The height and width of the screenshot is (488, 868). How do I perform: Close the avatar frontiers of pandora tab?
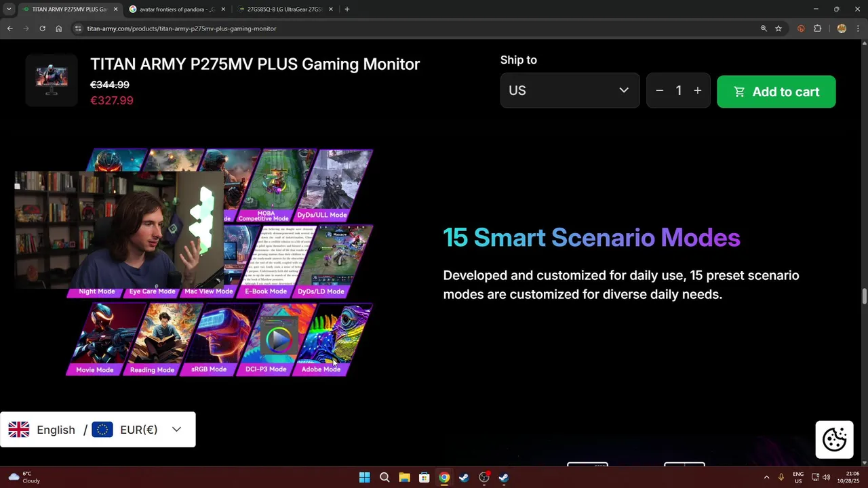[223, 9]
